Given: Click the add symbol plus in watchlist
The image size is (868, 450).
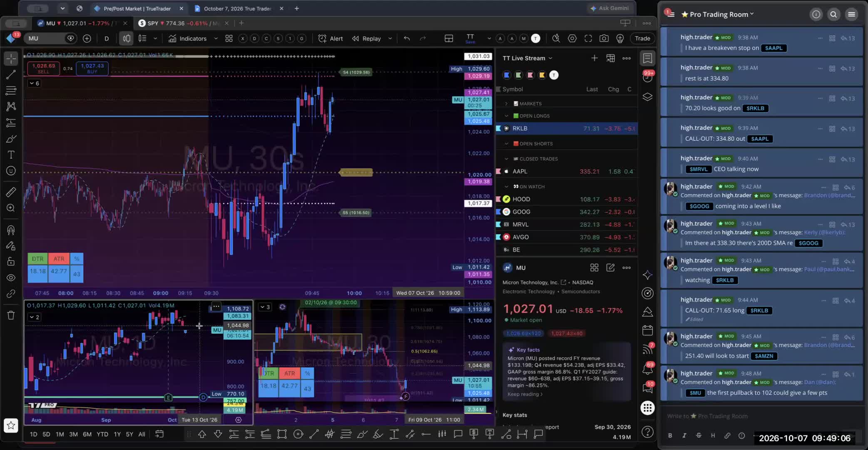Looking at the screenshot, I should [594, 58].
